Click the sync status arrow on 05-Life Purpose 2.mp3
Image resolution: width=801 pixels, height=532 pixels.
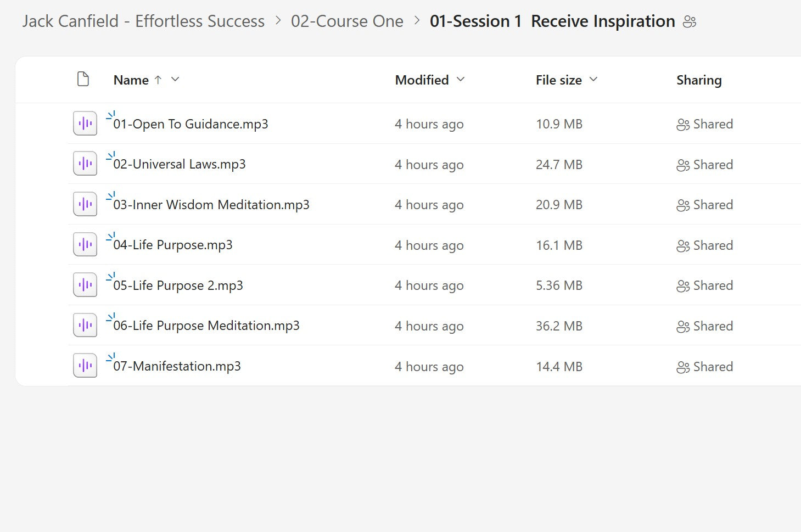pyautogui.click(x=111, y=276)
